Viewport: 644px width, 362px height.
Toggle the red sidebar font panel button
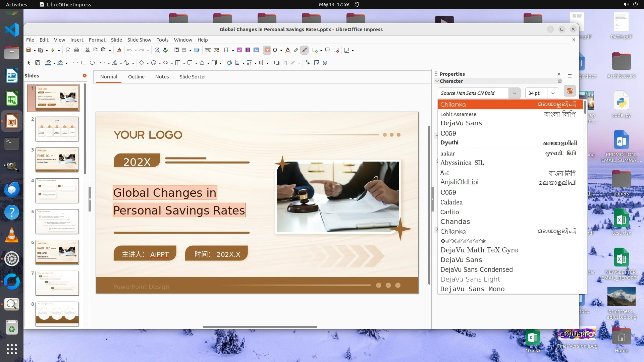click(570, 91)
